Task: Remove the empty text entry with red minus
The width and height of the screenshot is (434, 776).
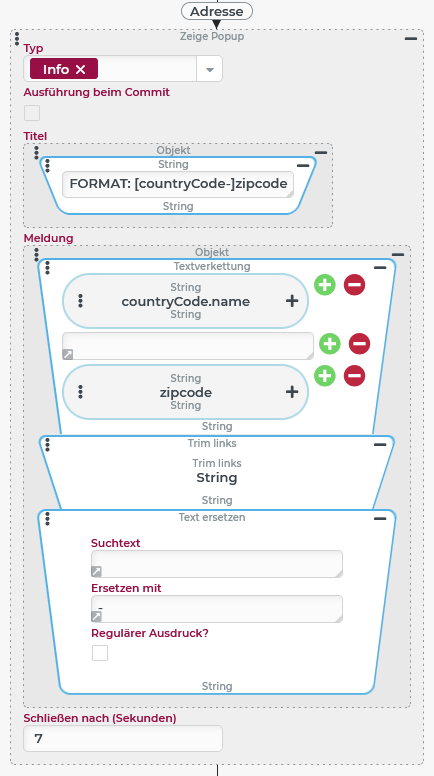Action: pos(359,343)
